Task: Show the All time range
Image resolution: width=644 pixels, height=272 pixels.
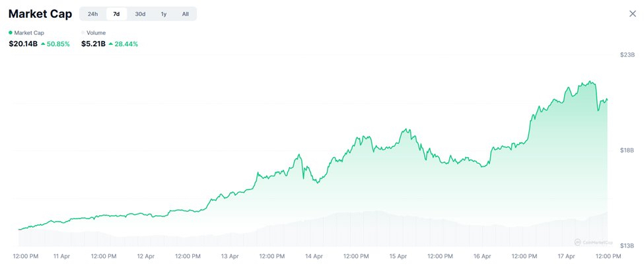Action: 185,14
